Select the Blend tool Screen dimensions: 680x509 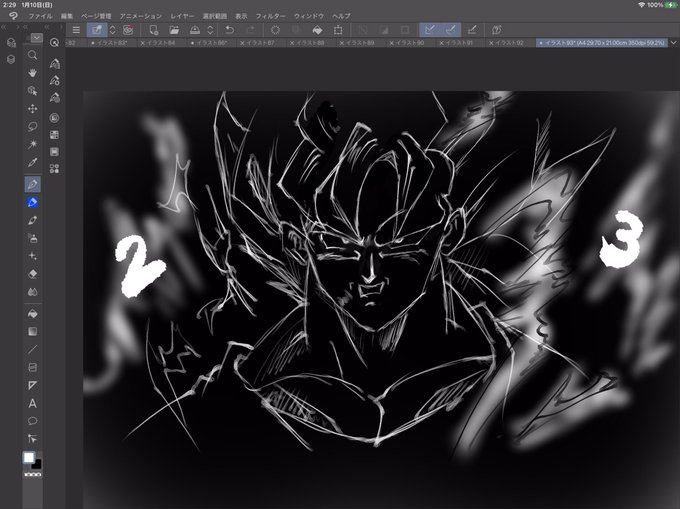pos(33,292)
